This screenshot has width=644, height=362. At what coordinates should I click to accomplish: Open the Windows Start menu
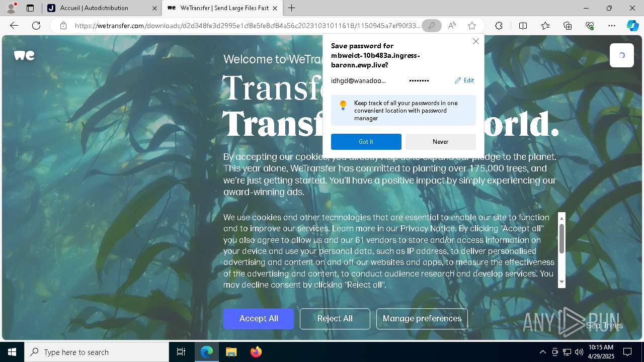click(12, 352)
